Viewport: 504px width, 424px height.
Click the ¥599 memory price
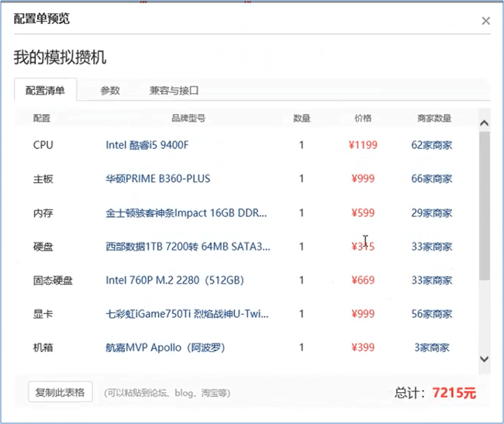pos(363,213)
